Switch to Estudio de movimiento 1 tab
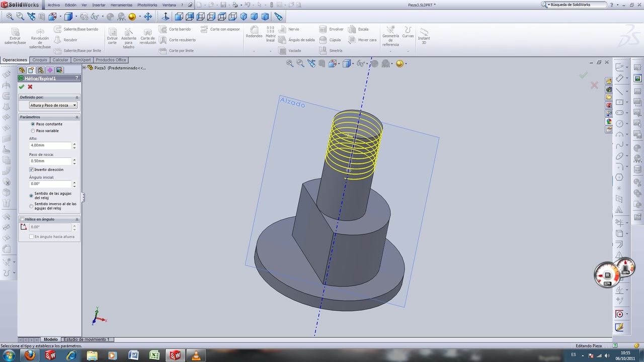 click(x=87, y=339)
